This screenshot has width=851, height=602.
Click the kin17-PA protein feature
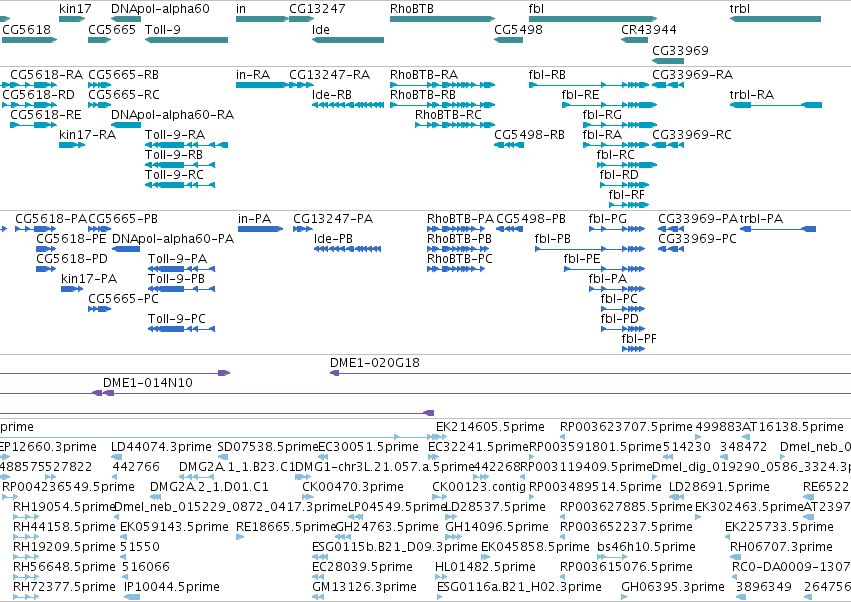[x=72, y=289]
